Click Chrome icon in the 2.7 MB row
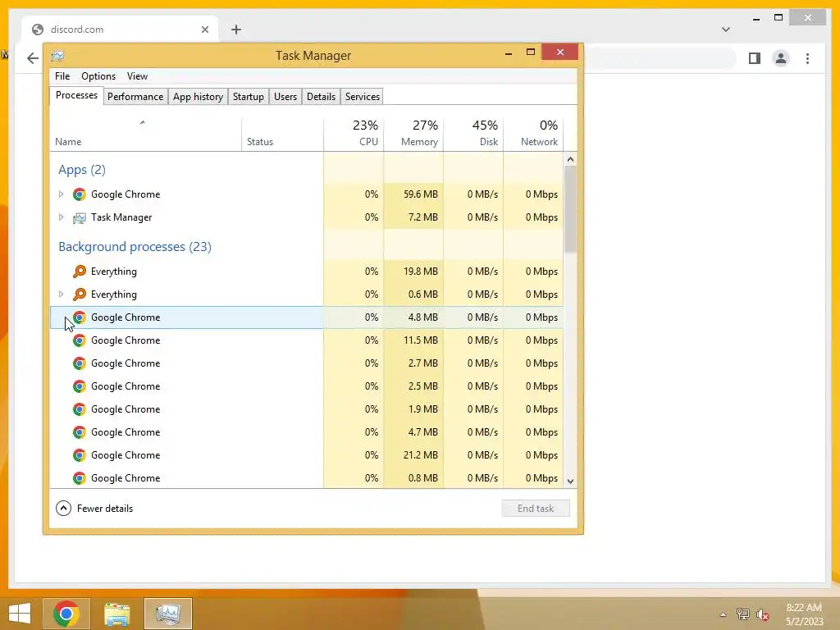The image size is (840, 630). pyautogui.click(x=80, y=363)
